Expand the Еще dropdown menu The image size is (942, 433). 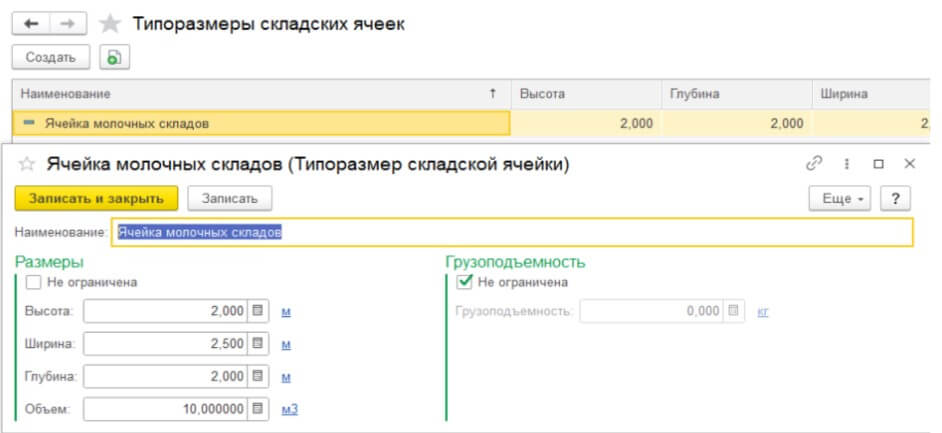click(x=840, y=198)
